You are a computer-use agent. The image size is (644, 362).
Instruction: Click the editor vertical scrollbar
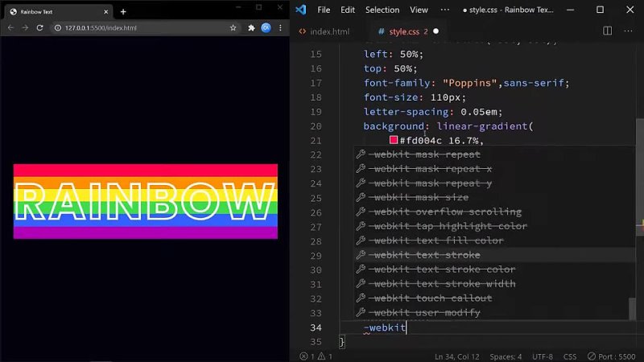pos(640,176)
